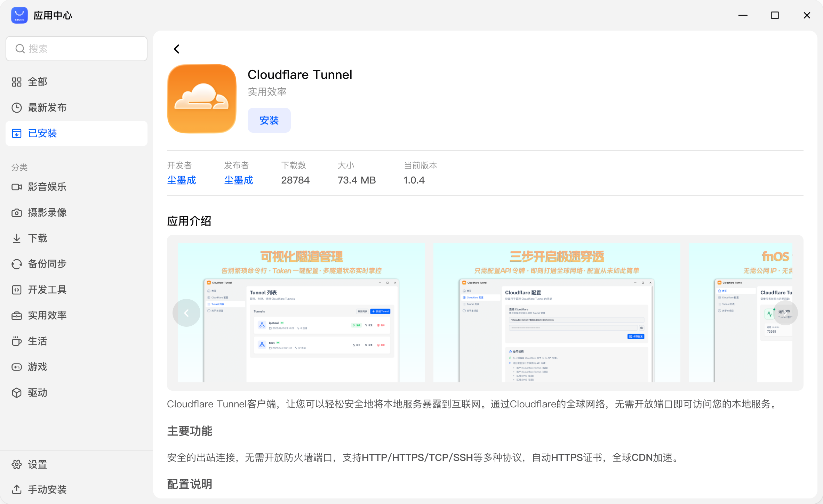
Task: Click the App Center store logo
Action: point(19,15)
